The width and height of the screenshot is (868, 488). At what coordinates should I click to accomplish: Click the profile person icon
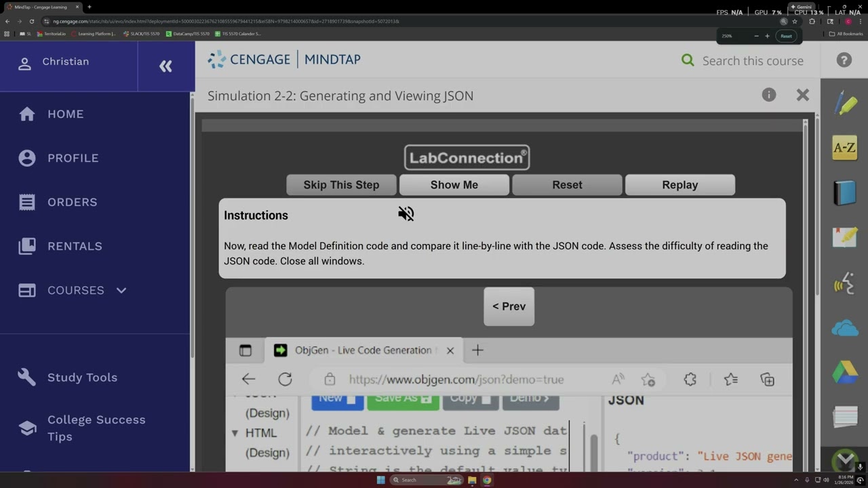coord(27,158)
